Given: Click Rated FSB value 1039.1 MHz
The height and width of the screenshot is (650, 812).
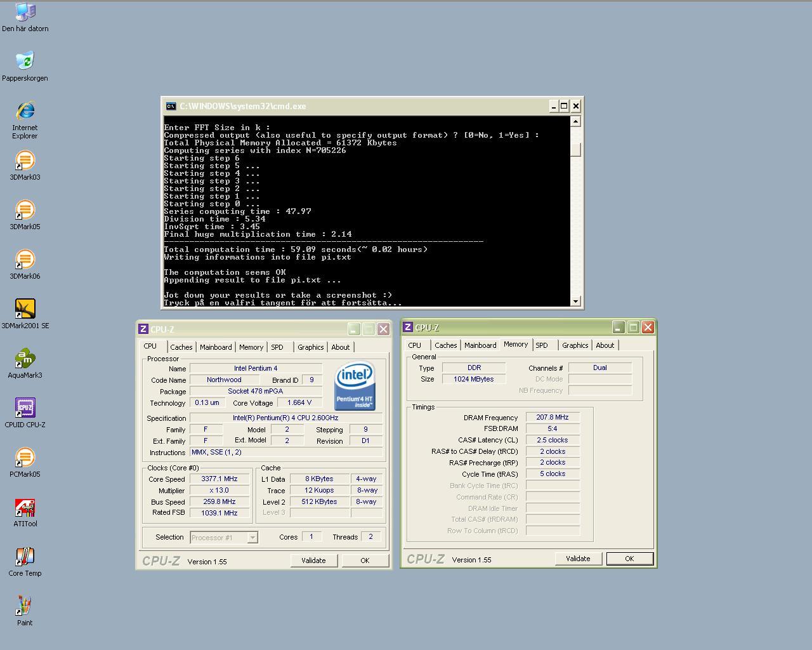Looking at the screenshot, I should coord(219,513).
